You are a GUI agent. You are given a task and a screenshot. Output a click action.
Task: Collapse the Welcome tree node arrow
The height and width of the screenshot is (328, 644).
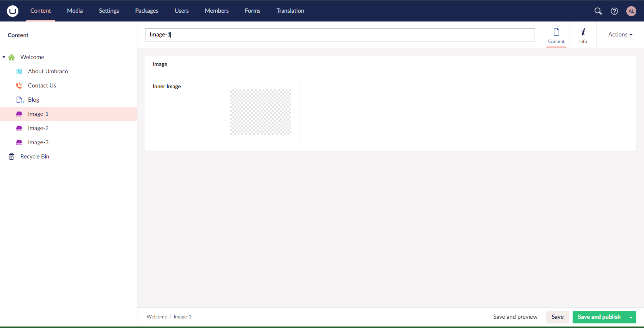tap(4, 57)
